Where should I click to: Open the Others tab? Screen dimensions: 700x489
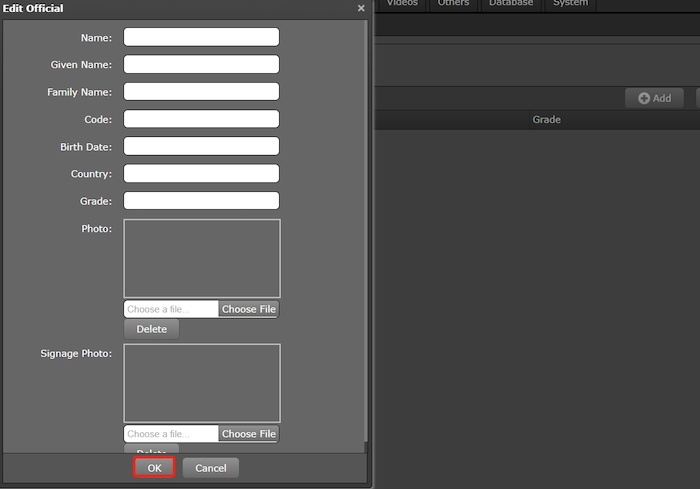tap(453, 4)
